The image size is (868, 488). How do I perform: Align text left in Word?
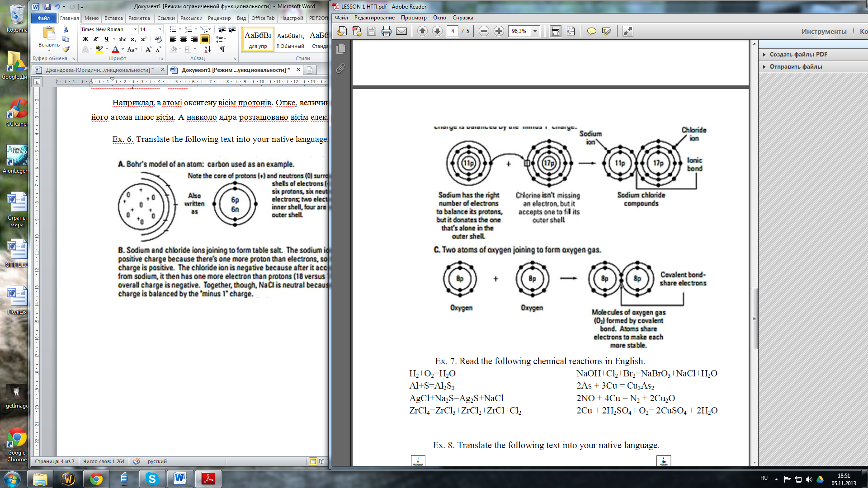coord(173,39)
